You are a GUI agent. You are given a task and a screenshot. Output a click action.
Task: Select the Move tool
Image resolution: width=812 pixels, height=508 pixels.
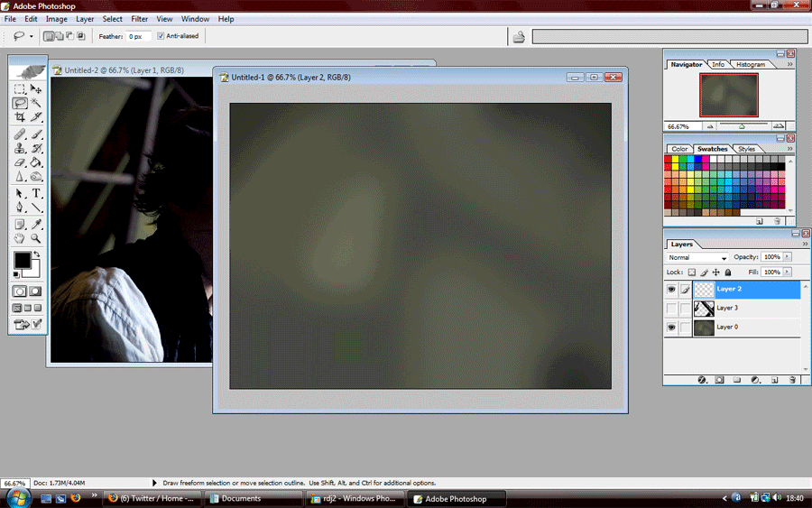pos(36,89)
